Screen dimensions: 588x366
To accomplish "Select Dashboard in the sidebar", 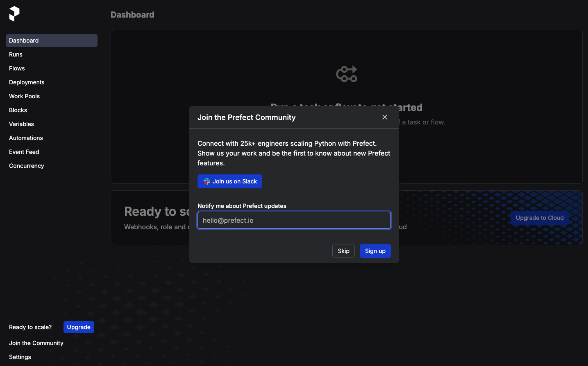I will 24,41.
